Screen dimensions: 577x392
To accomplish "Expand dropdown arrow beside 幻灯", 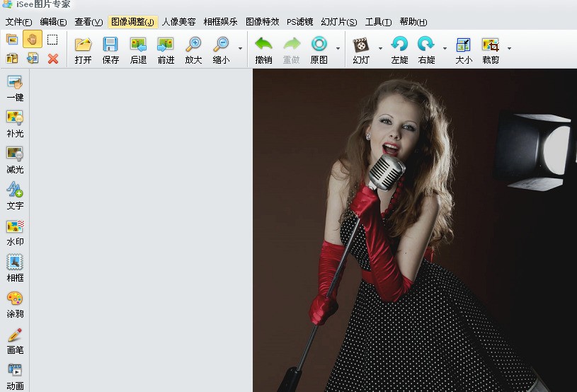I will pyautogui.click(x=380, y=48).
